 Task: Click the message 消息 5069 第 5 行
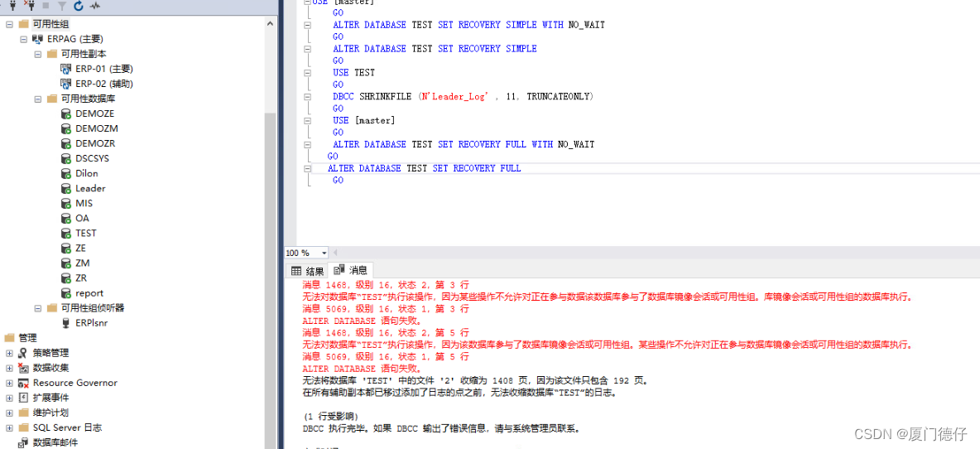[x=386, y=356]
